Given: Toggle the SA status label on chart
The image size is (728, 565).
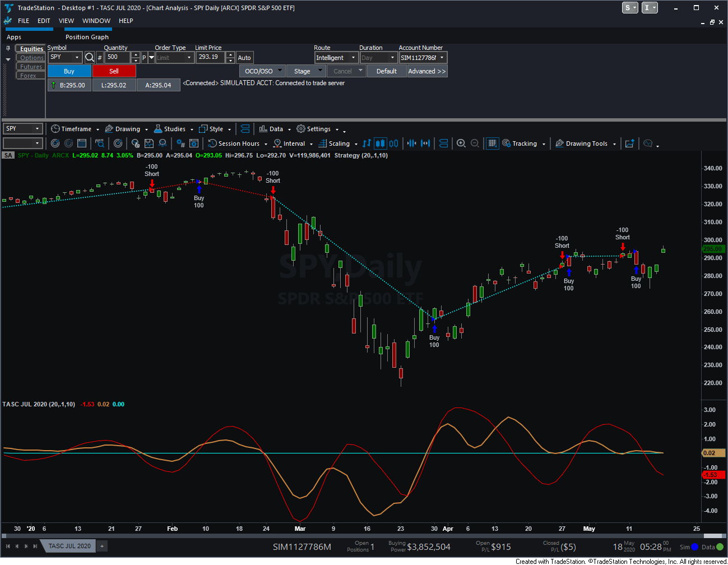Looking at the screenshot, I should [x=8, y=155].
